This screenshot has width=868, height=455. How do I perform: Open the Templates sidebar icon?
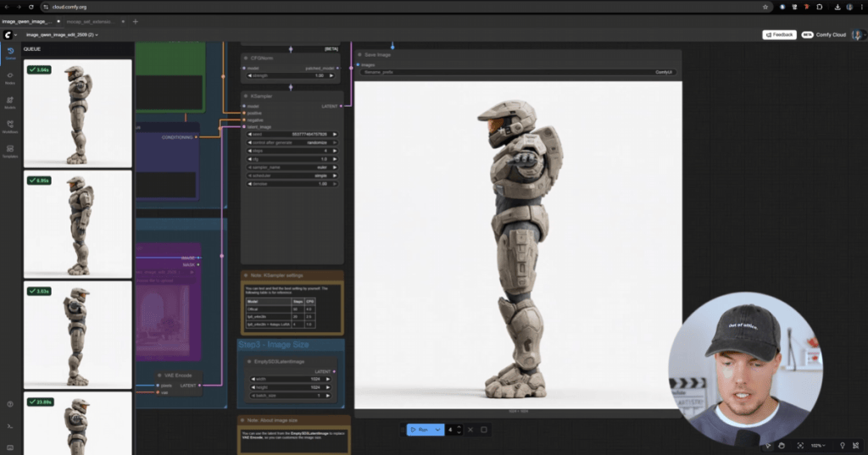(10, 151)
